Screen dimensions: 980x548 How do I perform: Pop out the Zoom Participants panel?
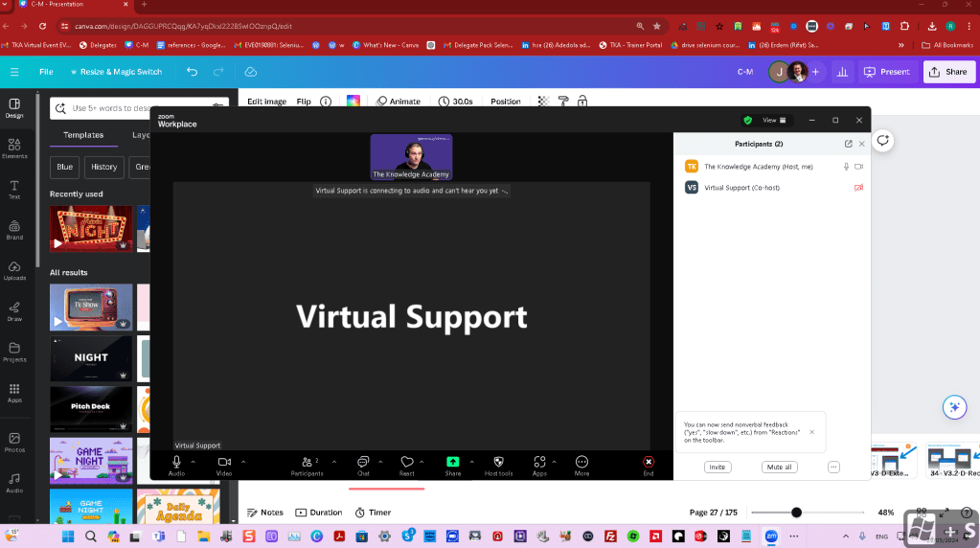pyautogui.click(x=848, y=144)
